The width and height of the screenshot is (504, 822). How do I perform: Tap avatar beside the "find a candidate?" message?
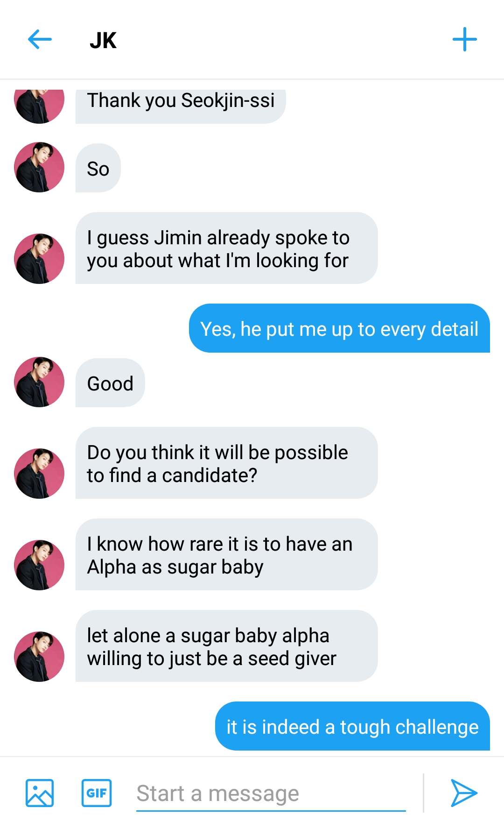(x=39, y=474)
